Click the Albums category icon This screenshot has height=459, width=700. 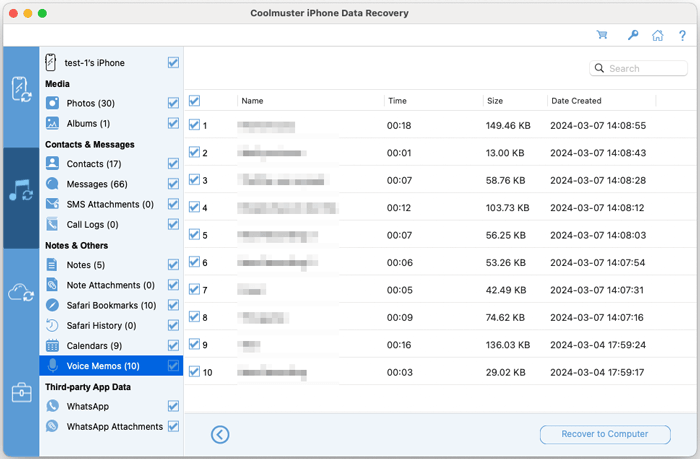[x=52, y=123]
